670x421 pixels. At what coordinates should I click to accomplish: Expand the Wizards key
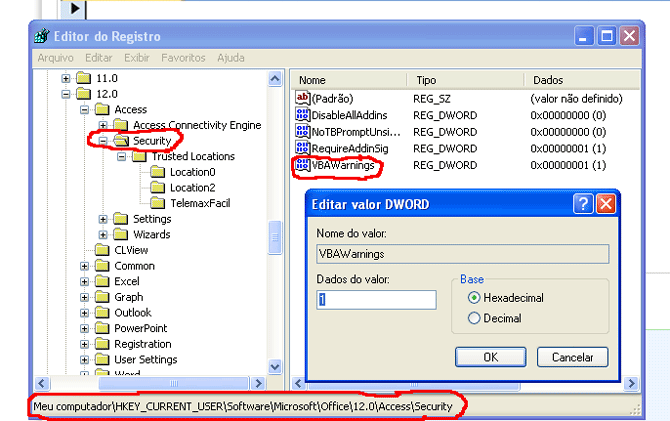103,235
